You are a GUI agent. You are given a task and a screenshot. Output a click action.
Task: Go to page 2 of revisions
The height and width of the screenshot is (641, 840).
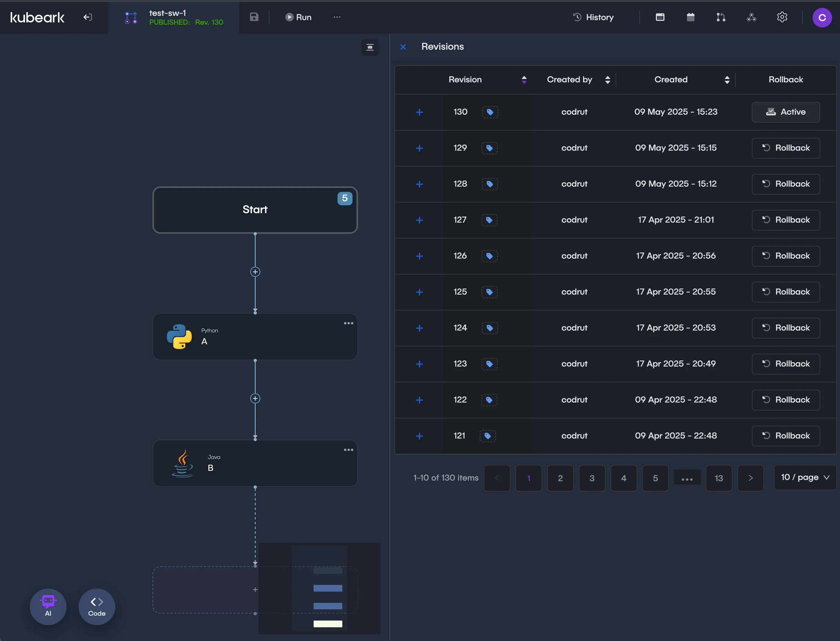pos(560,478)
